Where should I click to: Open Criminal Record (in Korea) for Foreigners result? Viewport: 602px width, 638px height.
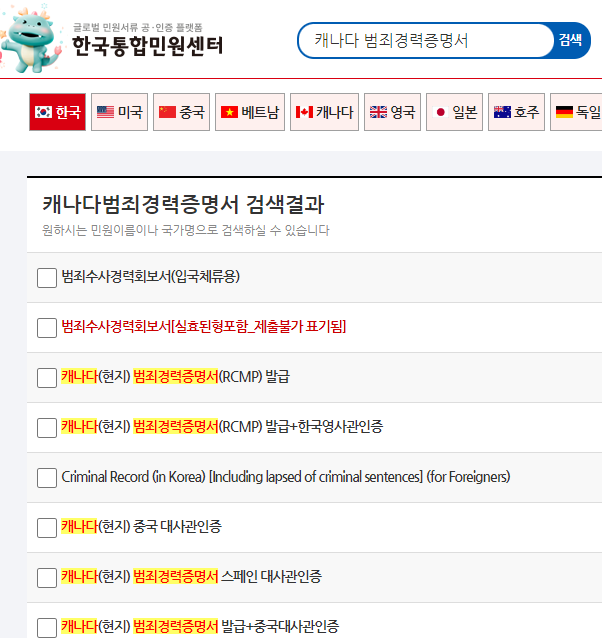pyautogui.click(x=286, y=477)
